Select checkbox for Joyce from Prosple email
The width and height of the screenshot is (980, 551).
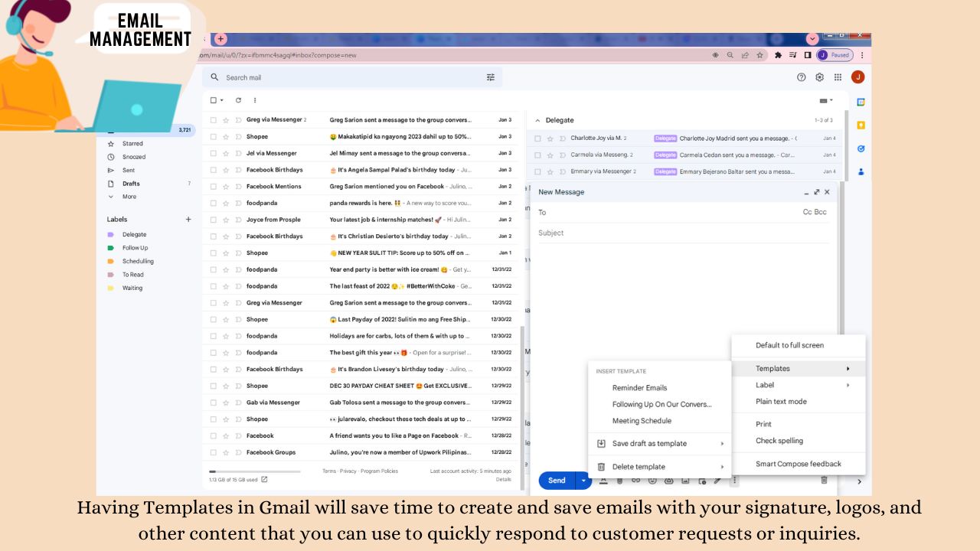click(x=213, y=220)
